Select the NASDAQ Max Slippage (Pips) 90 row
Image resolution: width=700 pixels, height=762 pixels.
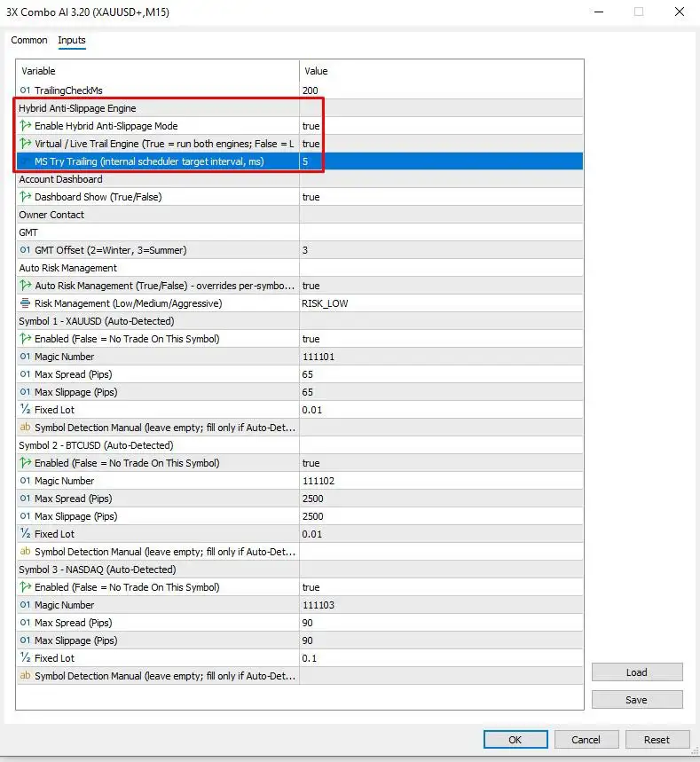(300, 640)
